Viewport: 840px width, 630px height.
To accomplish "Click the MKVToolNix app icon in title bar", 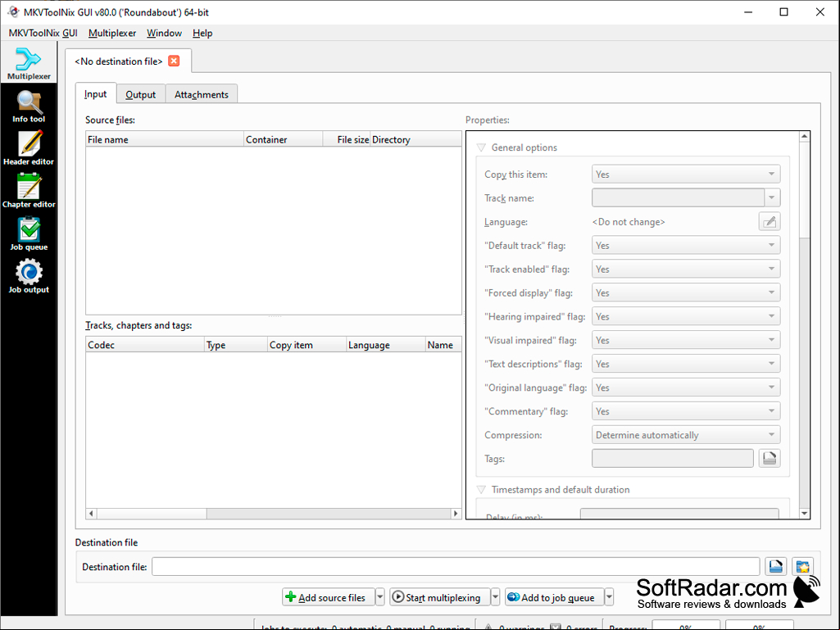I will 13,11.
